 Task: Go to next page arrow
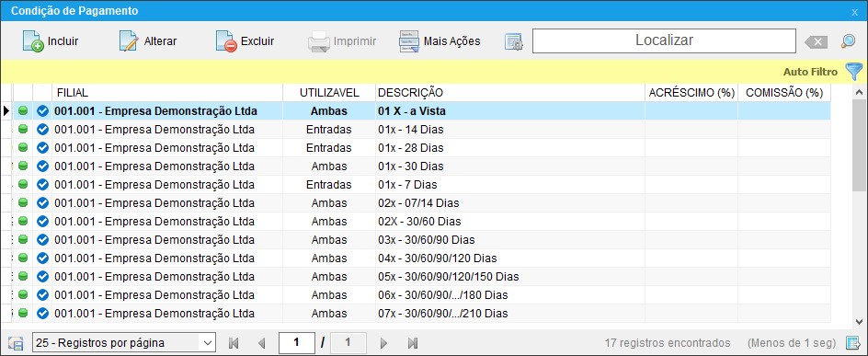(383, 343)
